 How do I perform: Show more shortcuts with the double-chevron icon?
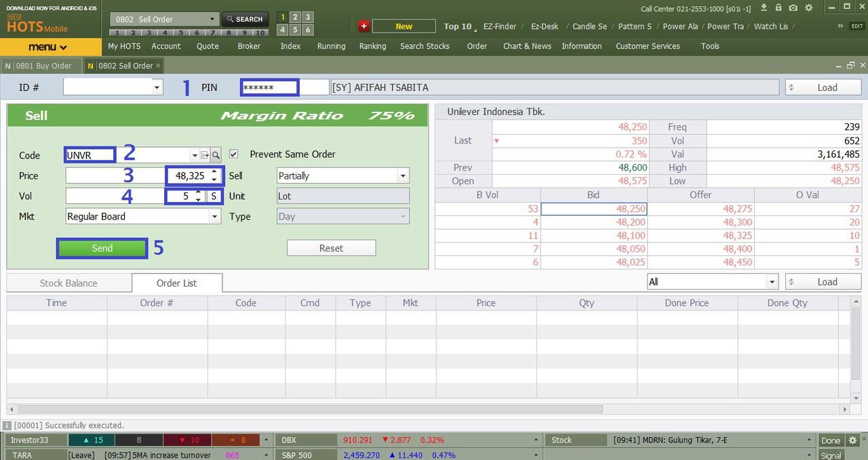840,26
